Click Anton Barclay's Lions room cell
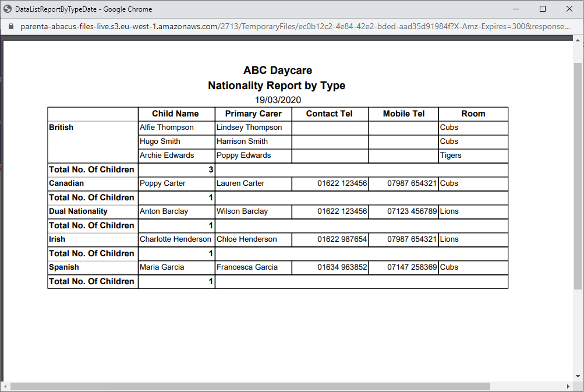The image size is (584, 392). tap(473, 211)
